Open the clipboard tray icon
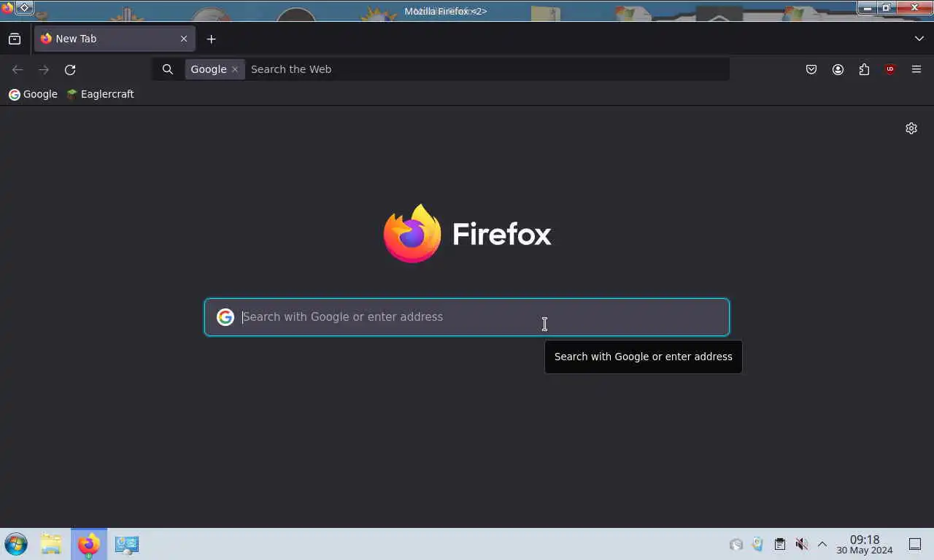Viewport: 934px width, 560px height. click(779, 544)
